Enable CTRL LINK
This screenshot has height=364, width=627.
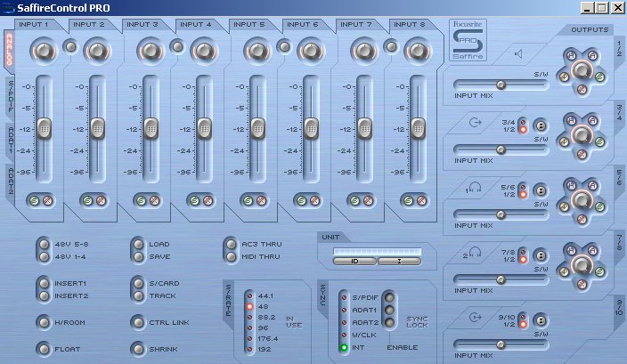point(138,322)
